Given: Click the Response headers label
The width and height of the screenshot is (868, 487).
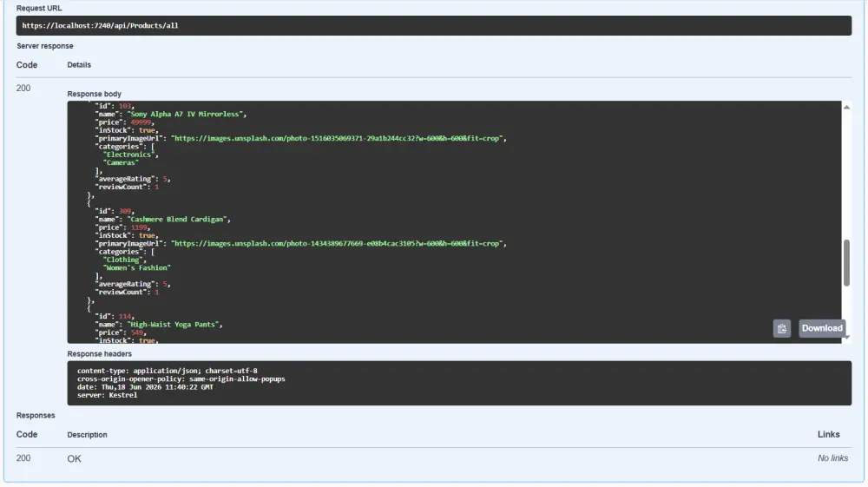Looking at the screenshot, I should [100, 354].
